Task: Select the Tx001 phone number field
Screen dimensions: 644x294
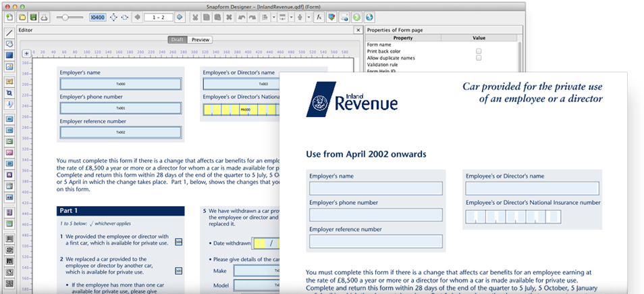Action: 120,108
